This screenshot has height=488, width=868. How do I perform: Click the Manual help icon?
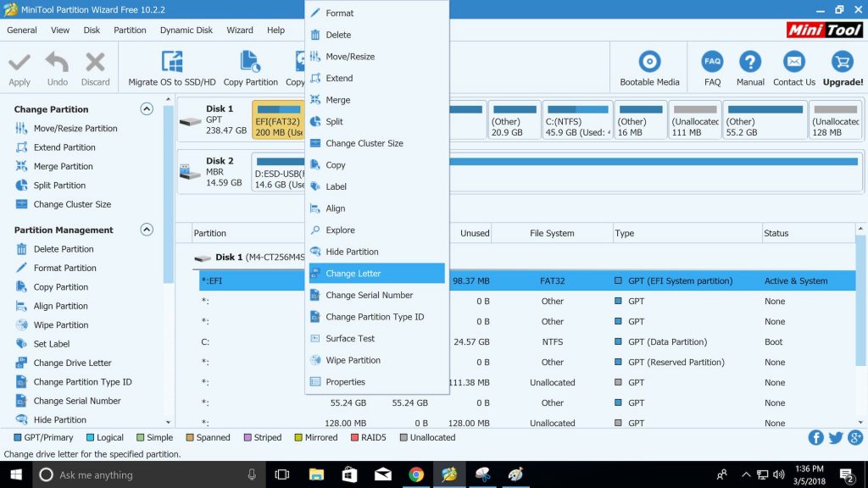750,61
